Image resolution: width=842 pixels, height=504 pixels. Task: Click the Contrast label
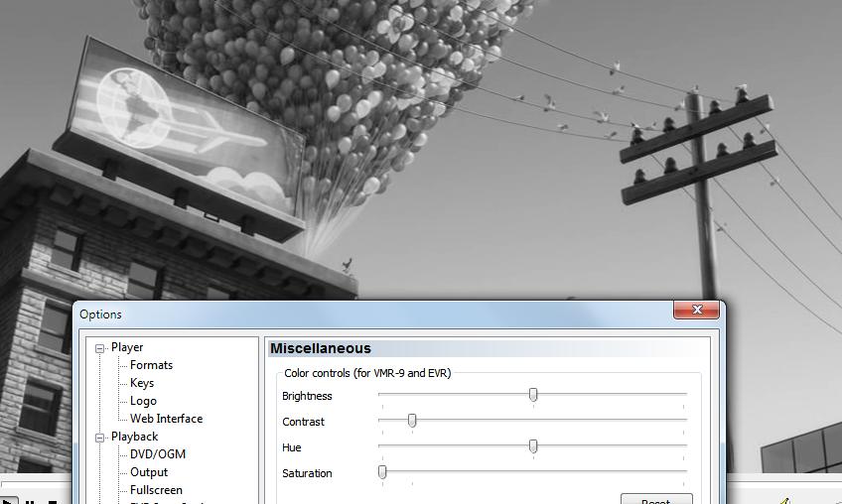point(304,422)
